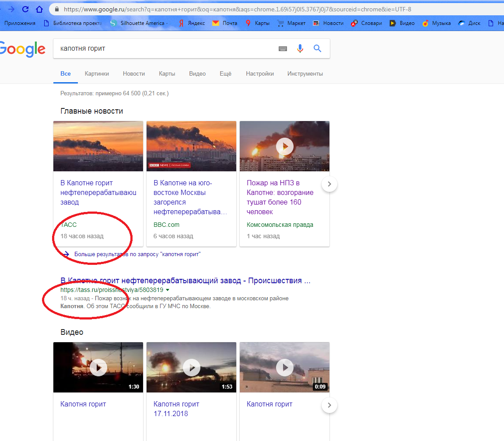Screen dimensions: 504x441
Task: Open the Приложения apps shortcut
Action: [x=20, y=23]
